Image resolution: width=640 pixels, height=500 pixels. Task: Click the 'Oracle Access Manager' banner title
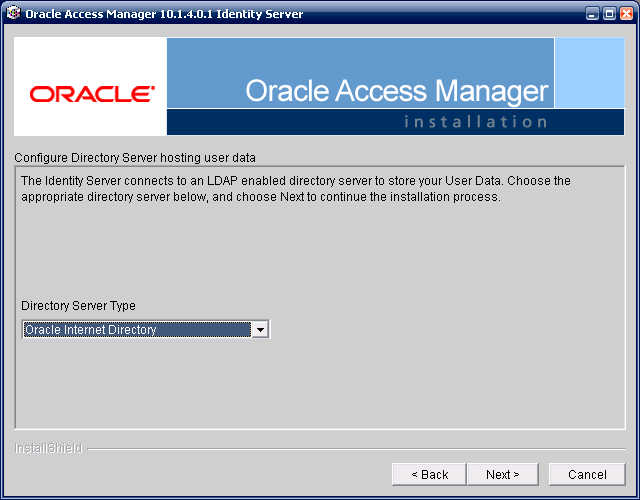397,91
